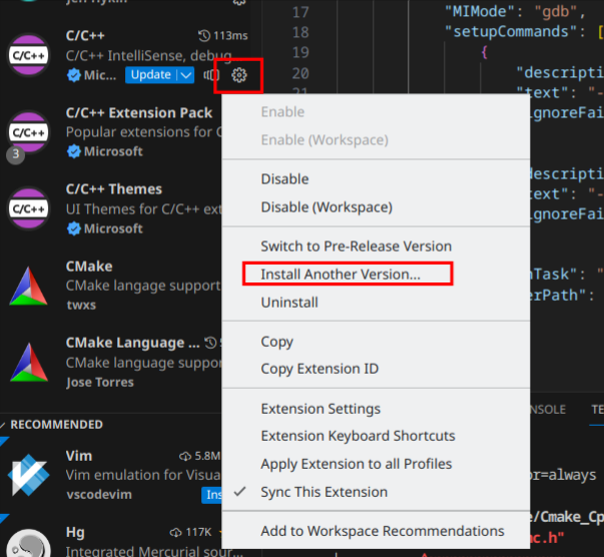Viewport: 604px width, 557px height.
Task: Click the C/C++ activation time clock icon
Action: point(204,36)
